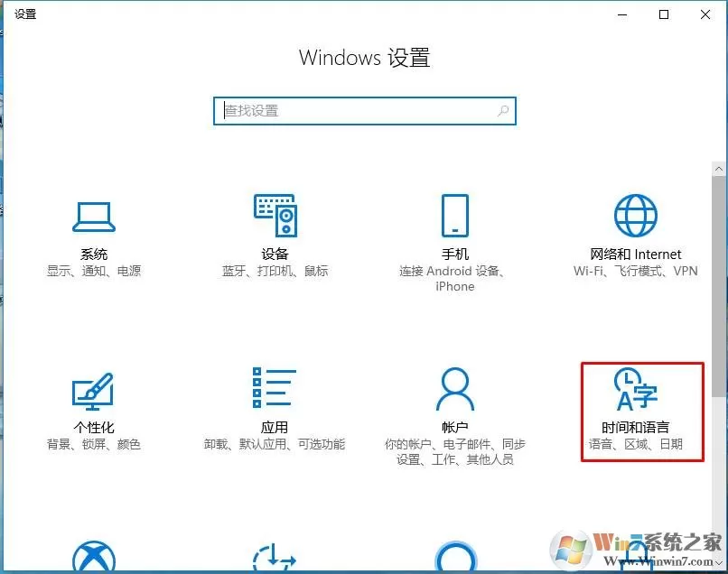Viewport: 728px width, 574px height.
Task: Click the 时间和语言 label
Action: [x=636, y=427]
